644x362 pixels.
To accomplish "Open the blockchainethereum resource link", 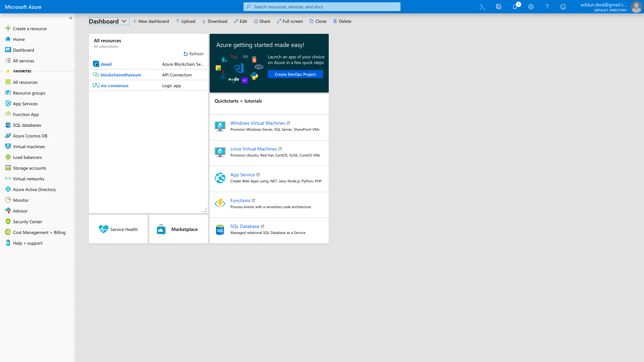I will (121, 75).
